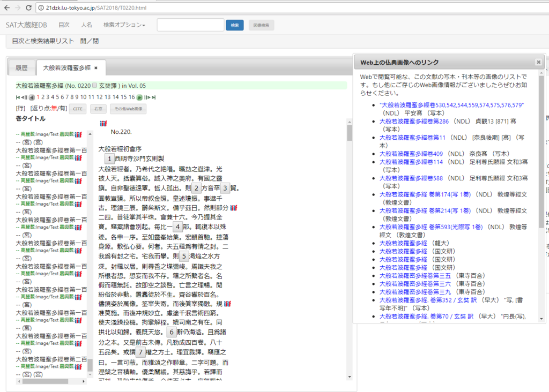
Task: Click the browser address bar URL
Action: click(x=96, y=7)
